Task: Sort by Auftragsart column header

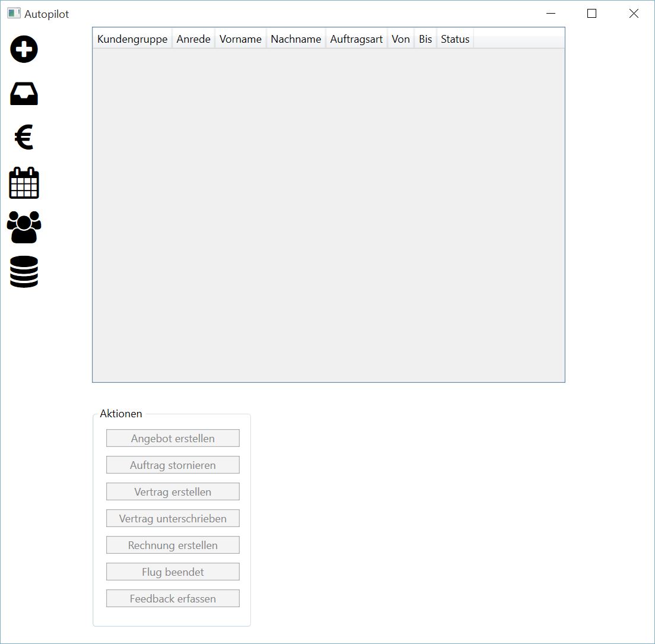Action: point(357,39)
